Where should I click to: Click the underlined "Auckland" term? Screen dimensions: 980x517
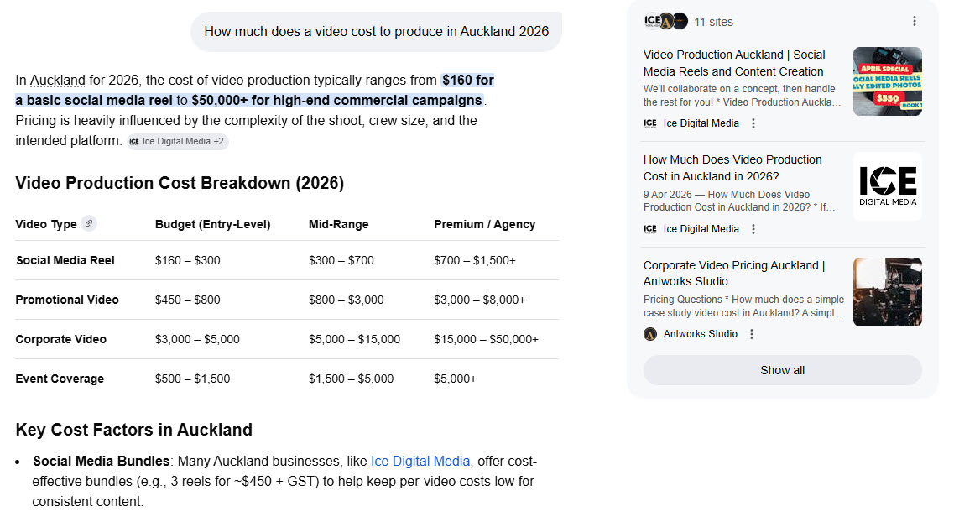tap(57, 80)
